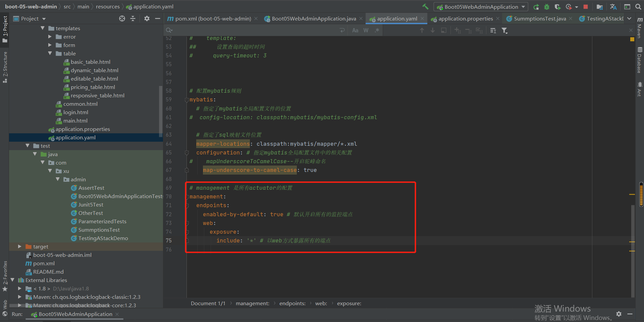Add selection for next occurrence icon
This screenshot has width=644, height=322.
tap(458, 31)
